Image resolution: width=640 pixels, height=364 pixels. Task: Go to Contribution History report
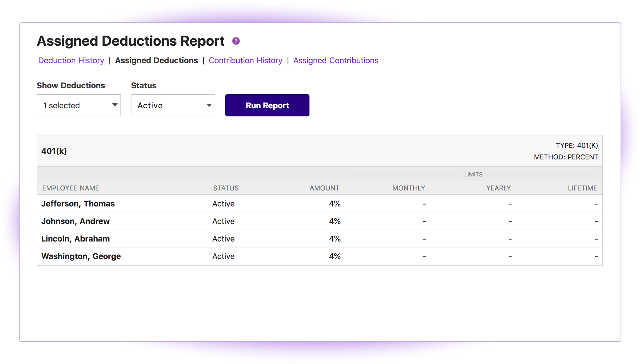pyautogui.click(x=246, y=60)
